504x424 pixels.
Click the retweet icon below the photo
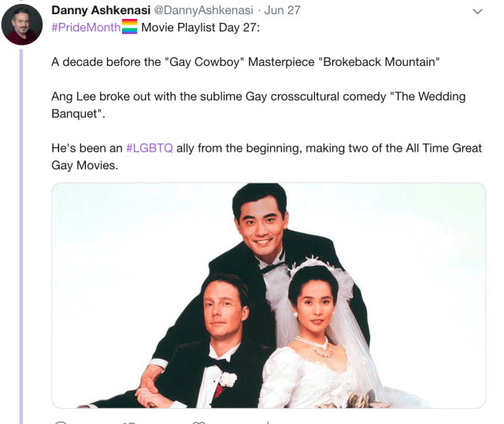coord(129,422)
